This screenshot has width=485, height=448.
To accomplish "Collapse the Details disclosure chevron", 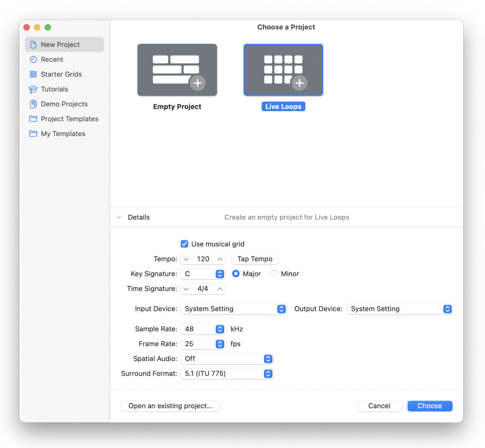I will [x=119, y=217].
